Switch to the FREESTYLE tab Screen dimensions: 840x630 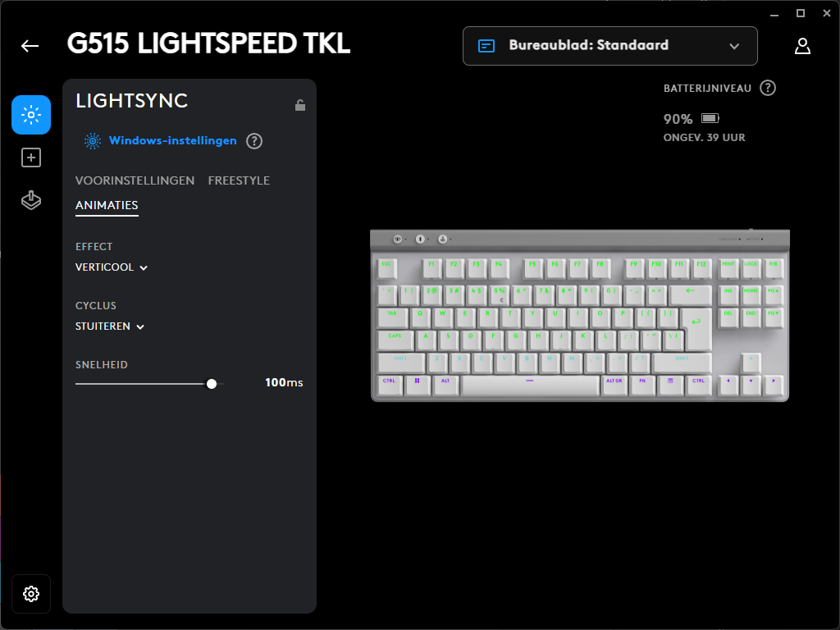(x=239, y=180)
